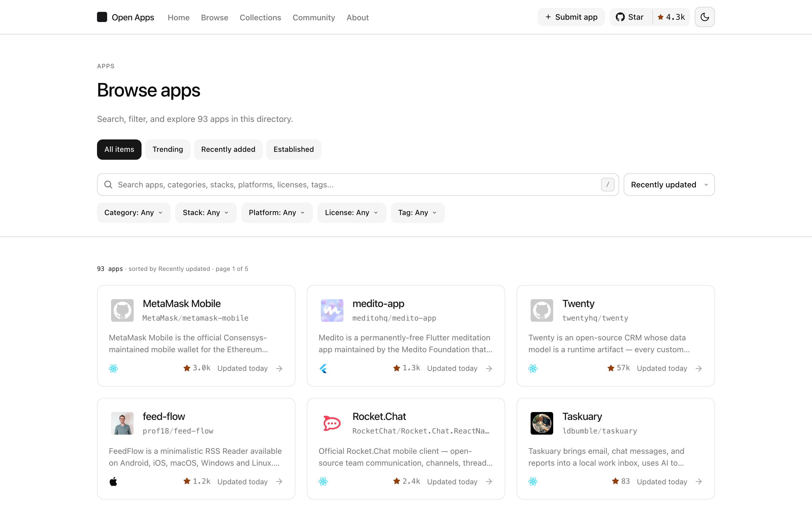Image resolution: width=812 pixels, height=508 pixels.
Task: Click MetaMask/metamask-mobile repo path
Action: pyautogui.click(x=195, y=318)
